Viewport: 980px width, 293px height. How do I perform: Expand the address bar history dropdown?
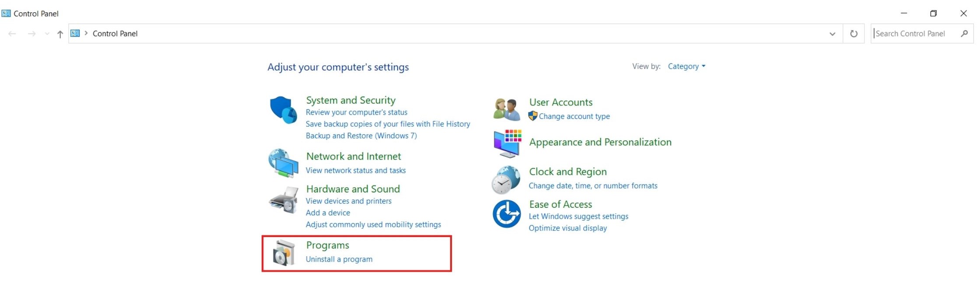tap(832, 34)
